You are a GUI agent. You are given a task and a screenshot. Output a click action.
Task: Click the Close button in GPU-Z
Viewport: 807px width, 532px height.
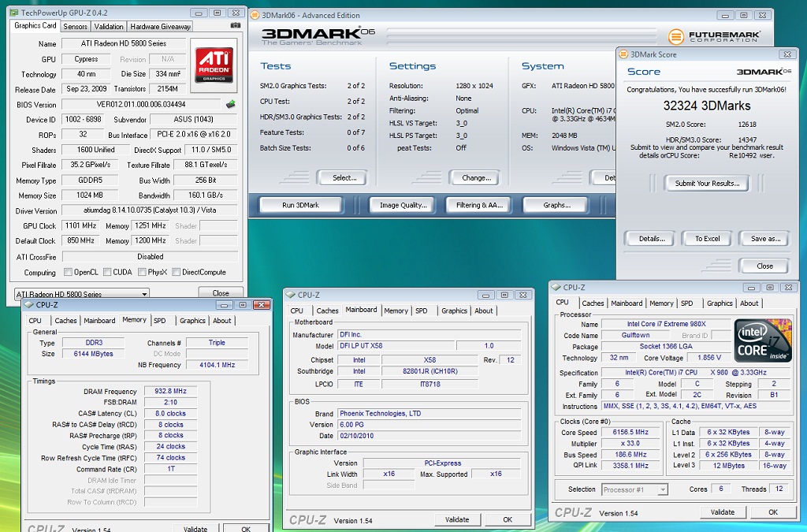(221, 292)
